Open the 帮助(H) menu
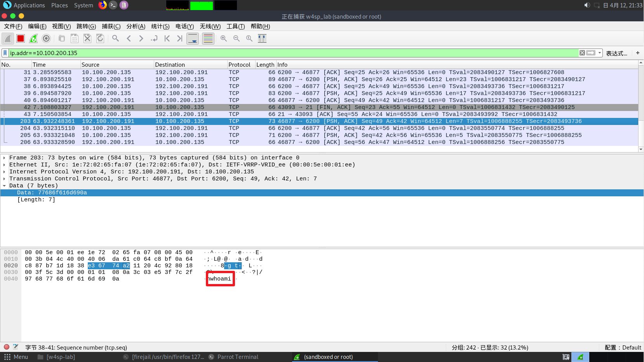This screenshot has height=362, width=644. pos(260,26)
